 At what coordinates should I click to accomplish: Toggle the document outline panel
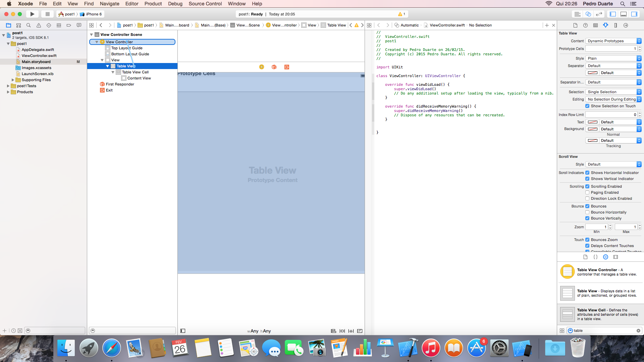click(x=183, y=331)
